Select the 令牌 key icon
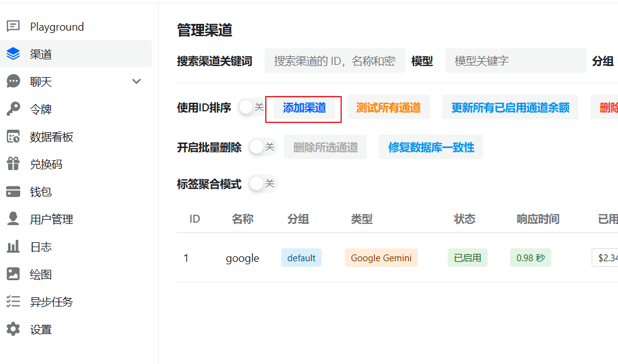618x364 pixels. coord(15,109)
